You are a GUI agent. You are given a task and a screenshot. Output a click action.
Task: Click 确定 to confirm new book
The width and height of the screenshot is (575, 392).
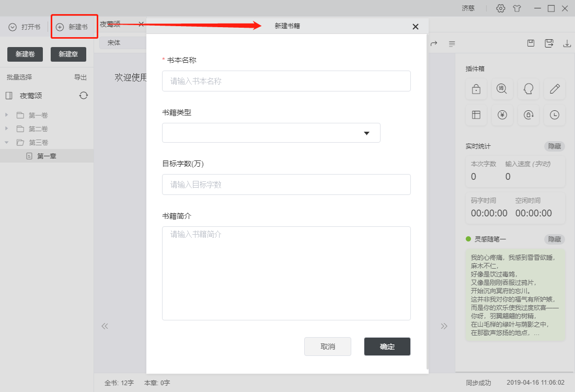coord(387,347)
